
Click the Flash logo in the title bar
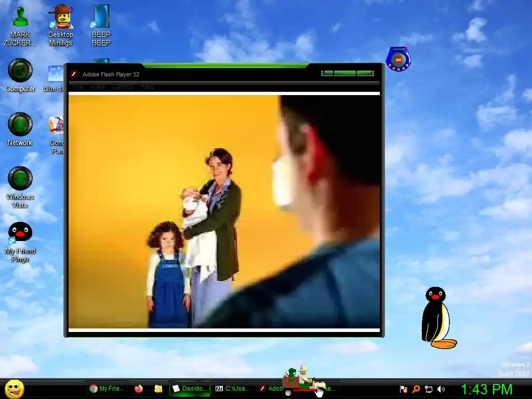(x=74, y=74)
